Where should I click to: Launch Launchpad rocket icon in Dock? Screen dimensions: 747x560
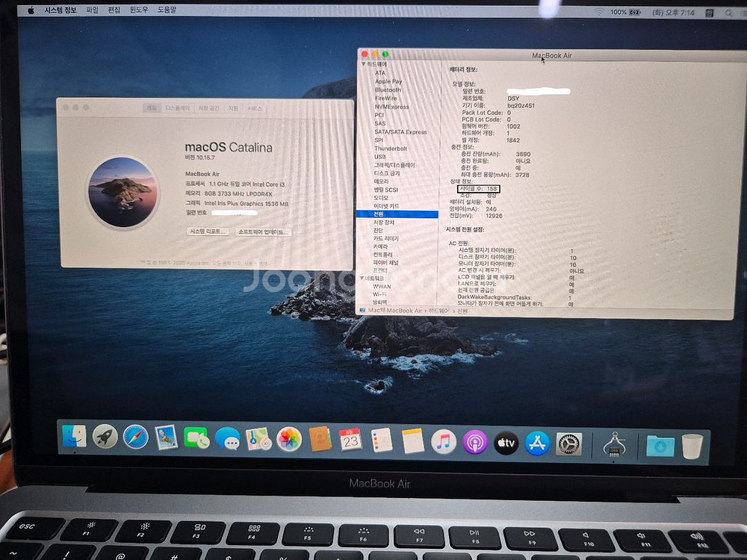pos(105,437)
